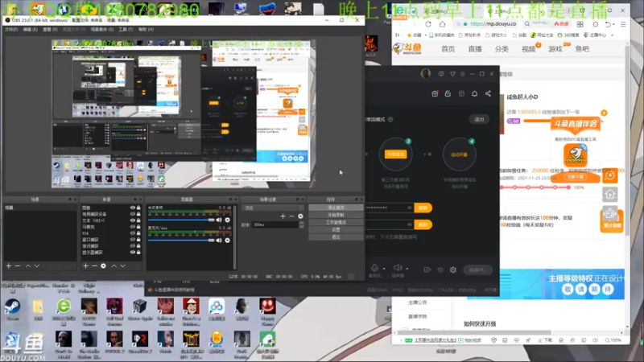Screen dimensions: 644x362
Task: Click 停止推流 button in OBS controls
Action: coord(336,208)
